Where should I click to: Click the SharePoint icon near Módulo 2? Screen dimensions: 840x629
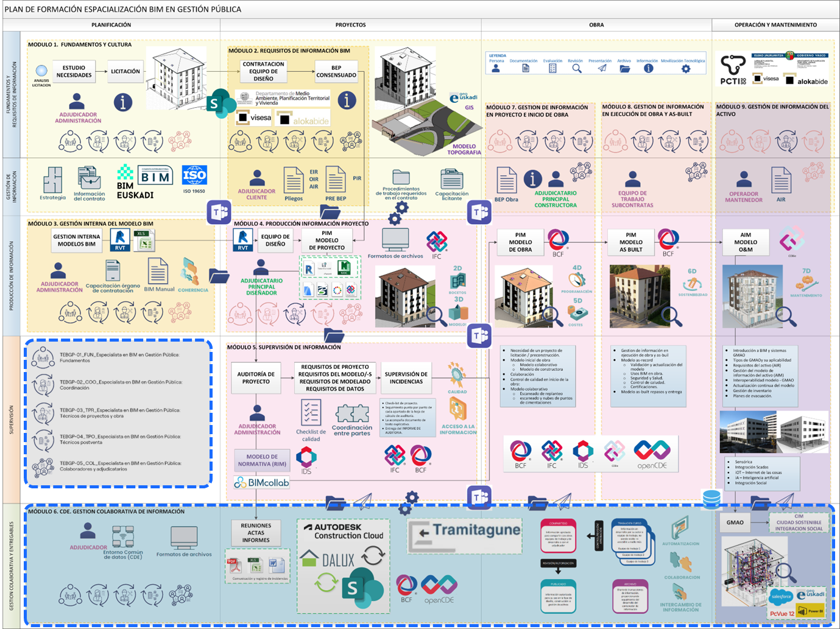[x=221, y=104]
